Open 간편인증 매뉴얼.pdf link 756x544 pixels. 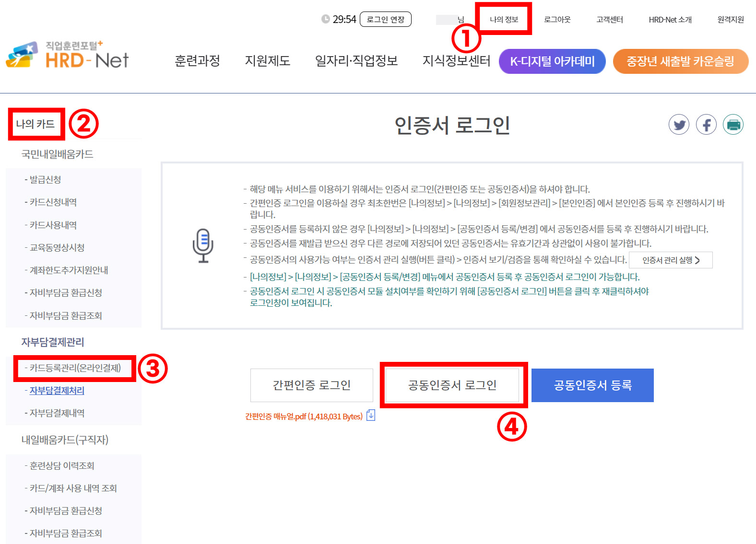[304, 417]
